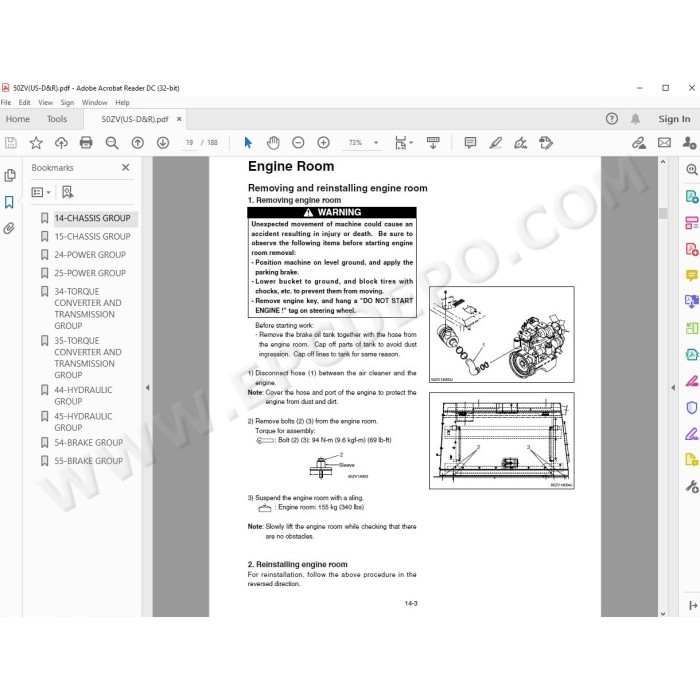
Task: Add a sticky note comment
Action: click(x=470, y=143)
